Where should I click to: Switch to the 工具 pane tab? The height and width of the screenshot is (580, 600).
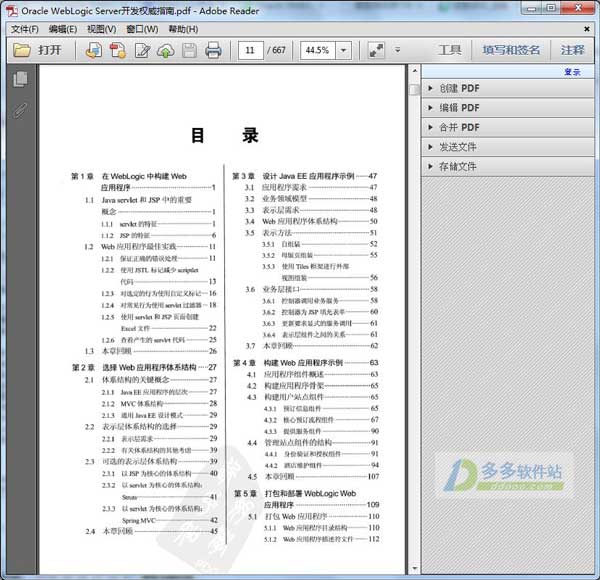point(450,50)
